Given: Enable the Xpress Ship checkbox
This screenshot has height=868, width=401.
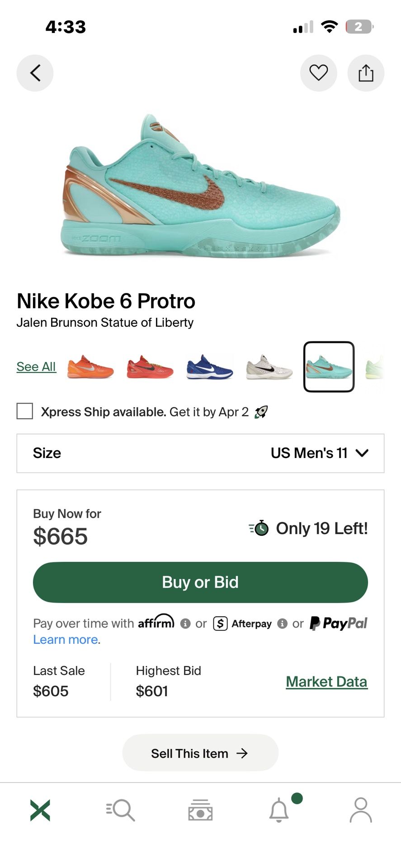Looking at the screenshot, I should (x=25, y=411).
